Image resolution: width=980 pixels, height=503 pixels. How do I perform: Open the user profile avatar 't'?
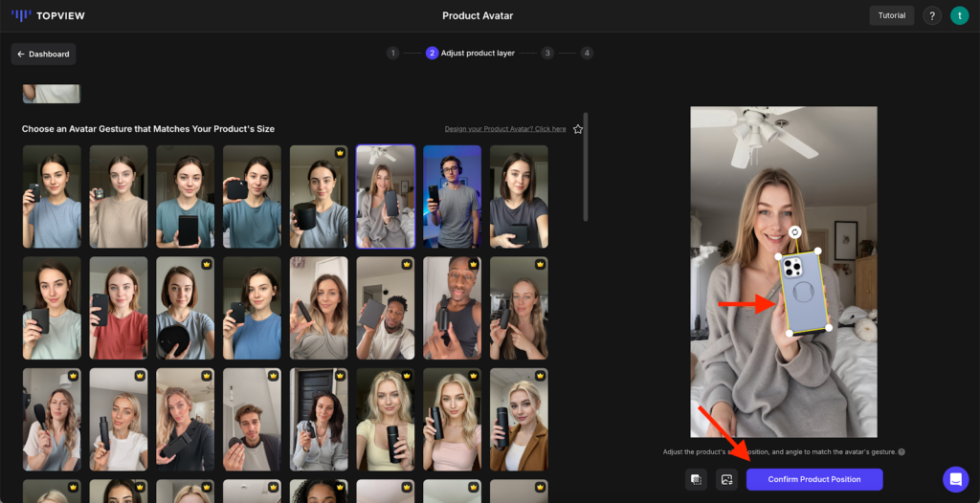click(x=959, y=15)
